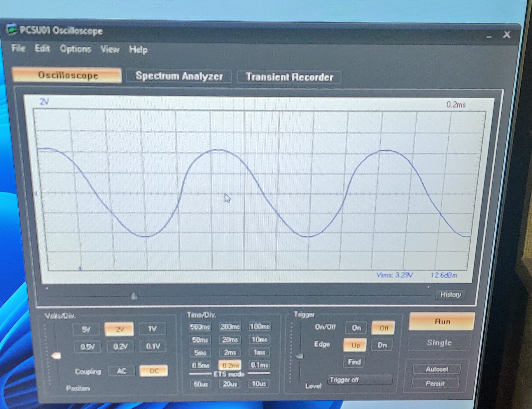Click the 0.2ms timebase label on graph
This screenshot has width=532, height=409.
(x=456, y=105)
